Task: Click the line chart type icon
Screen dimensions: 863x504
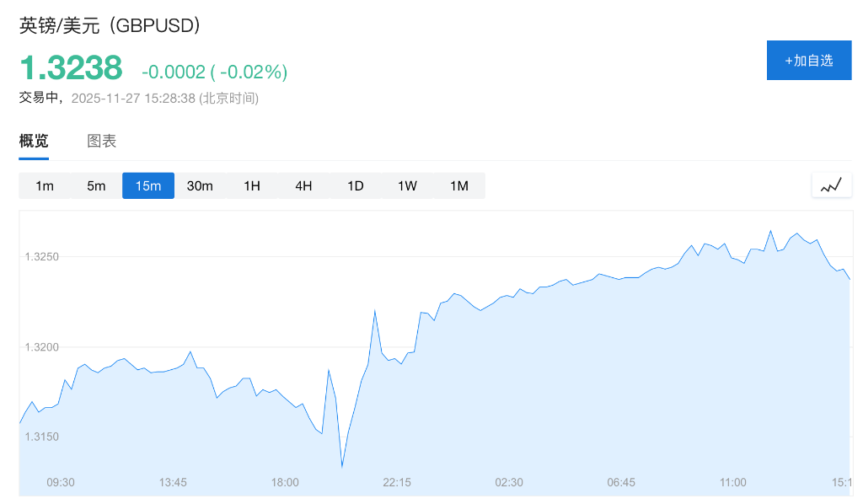Action: (831, 185)
